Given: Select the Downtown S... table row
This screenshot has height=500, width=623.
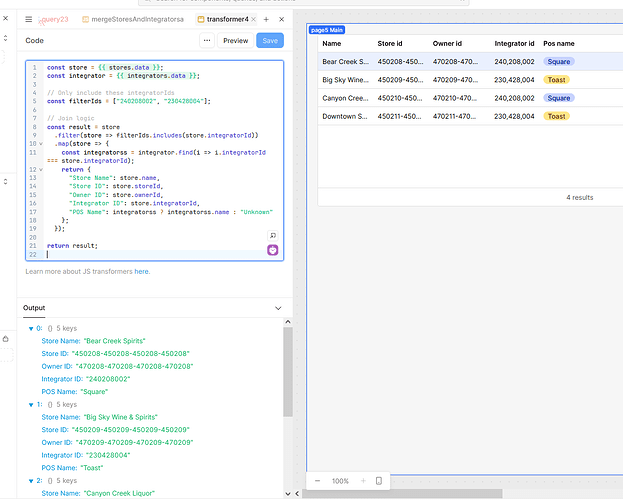Looking at the screenshot, I should pos(470,116).
